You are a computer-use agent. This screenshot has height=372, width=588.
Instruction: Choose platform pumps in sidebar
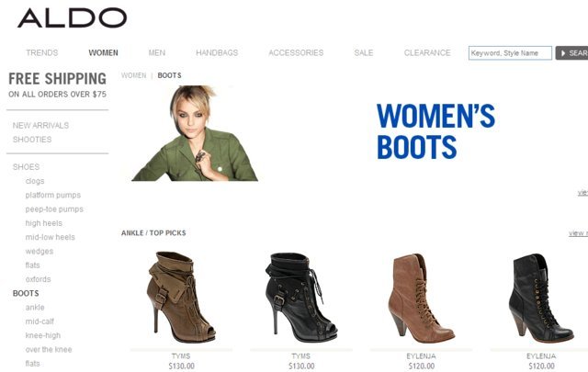coord(53,195)
